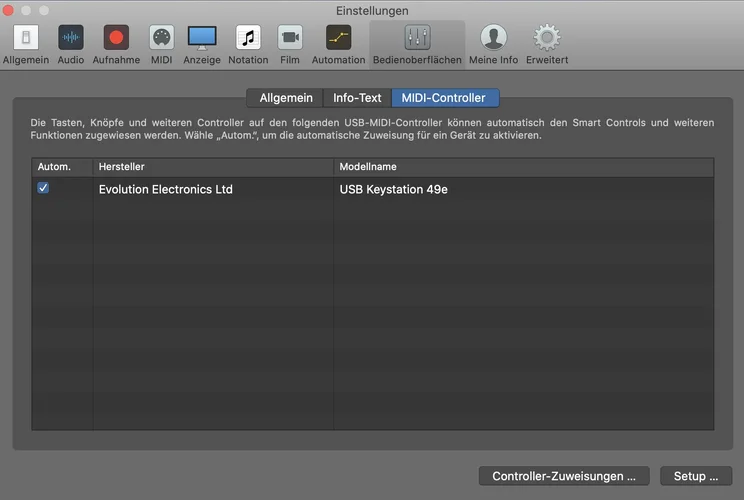The width and height of the screenshot is (744, 500).
Task: Open the Allgemein preferences pane icon
Action: (26, 45)
